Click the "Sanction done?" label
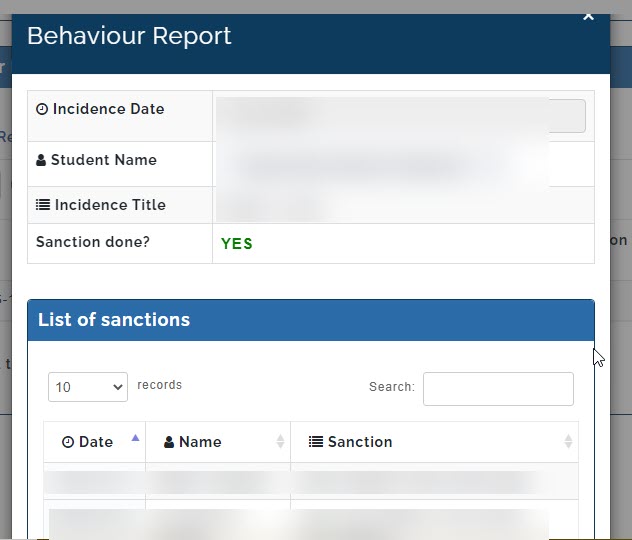 [x=93, y=242]
